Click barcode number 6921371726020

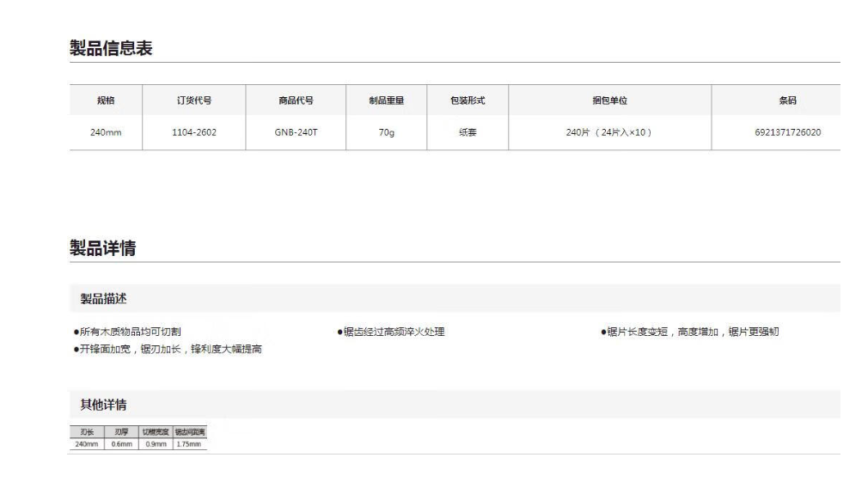[787, 132]
